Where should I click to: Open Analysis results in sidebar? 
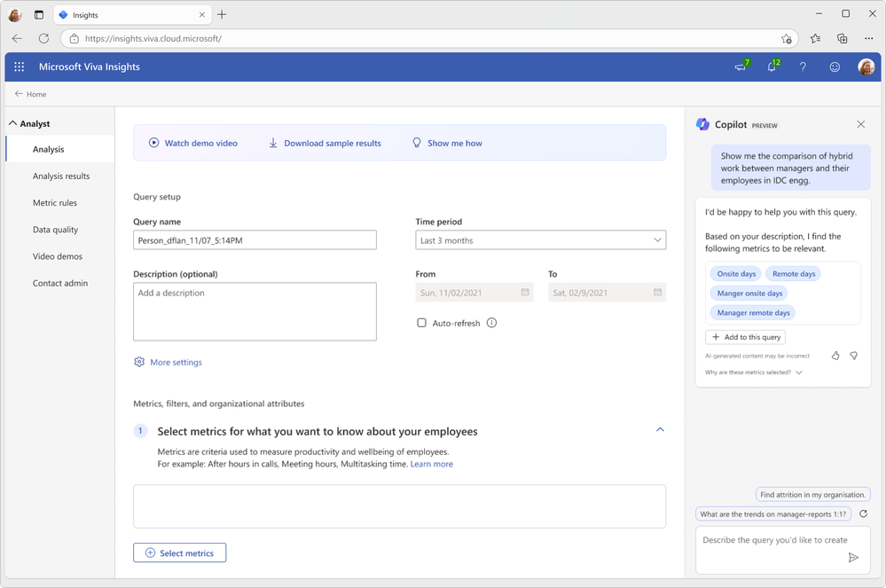(x=61, y=176)
